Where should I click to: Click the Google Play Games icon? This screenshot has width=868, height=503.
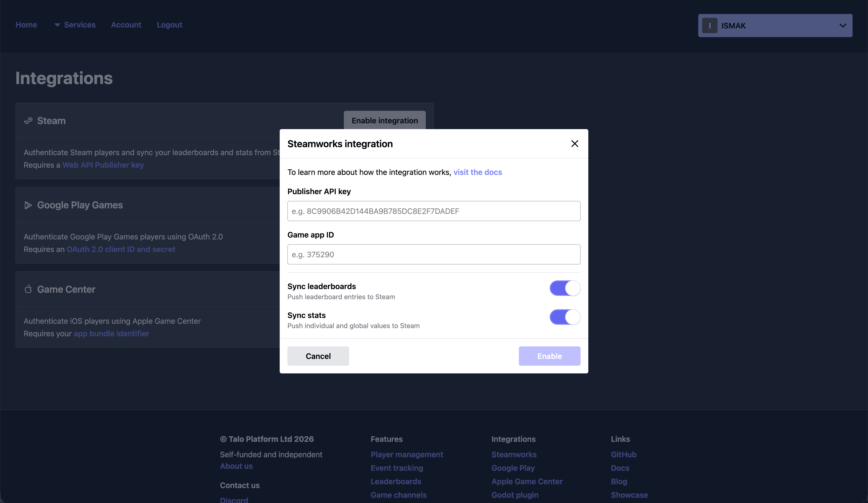[28, 205]
